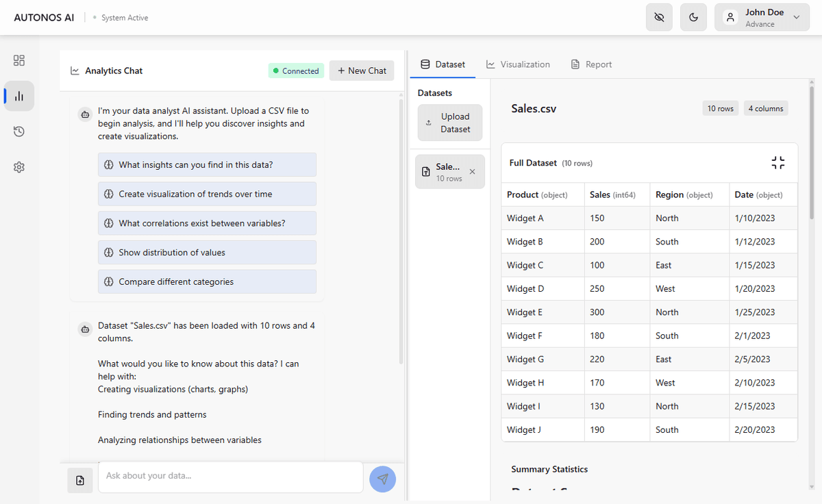Select prompt asking what insights exist in data

click(x=207, y=164)
